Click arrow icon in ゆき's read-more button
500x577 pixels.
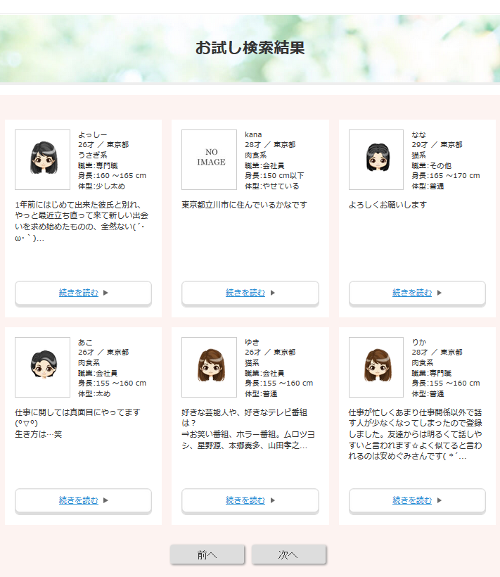click(x=273, y=500)
